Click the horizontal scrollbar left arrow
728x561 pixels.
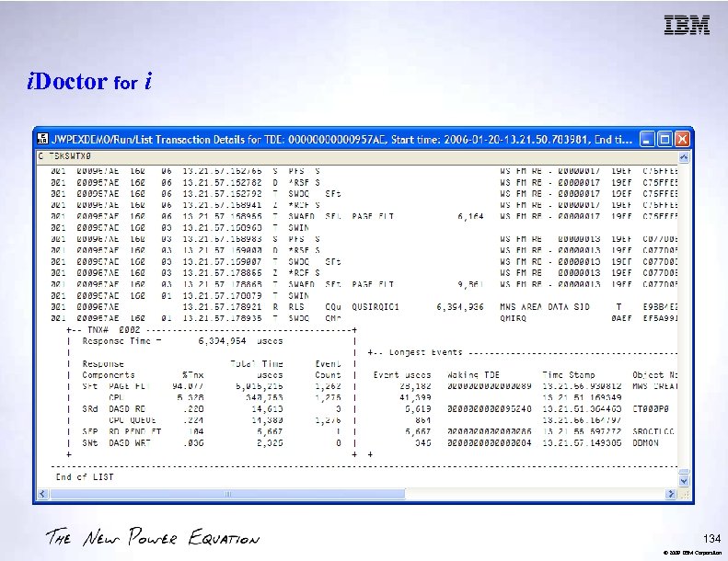(x=42, y=494)
